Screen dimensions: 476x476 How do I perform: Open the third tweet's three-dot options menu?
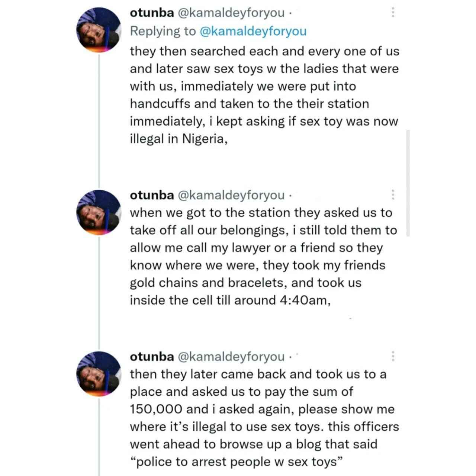[x=393, y=356]
